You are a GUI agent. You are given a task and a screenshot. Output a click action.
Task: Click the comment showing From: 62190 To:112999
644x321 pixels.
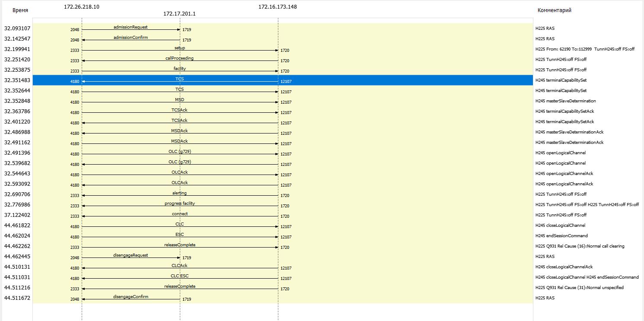click(584, 49)
